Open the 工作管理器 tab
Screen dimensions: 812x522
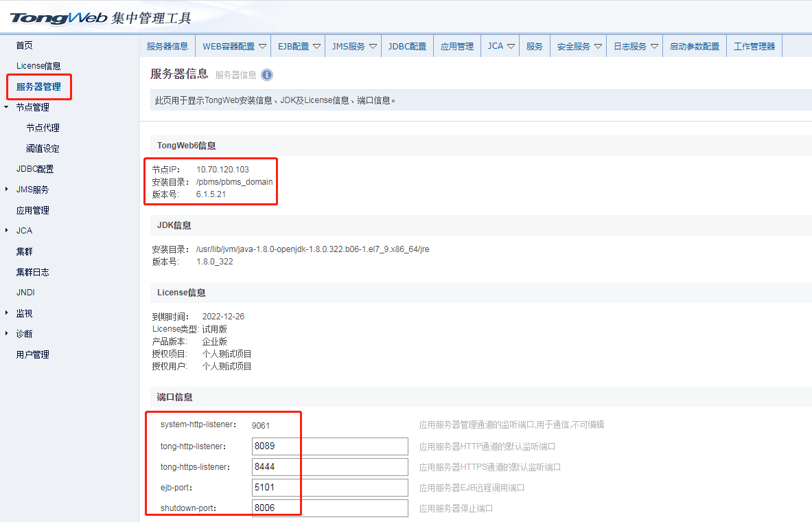(754, 46)
